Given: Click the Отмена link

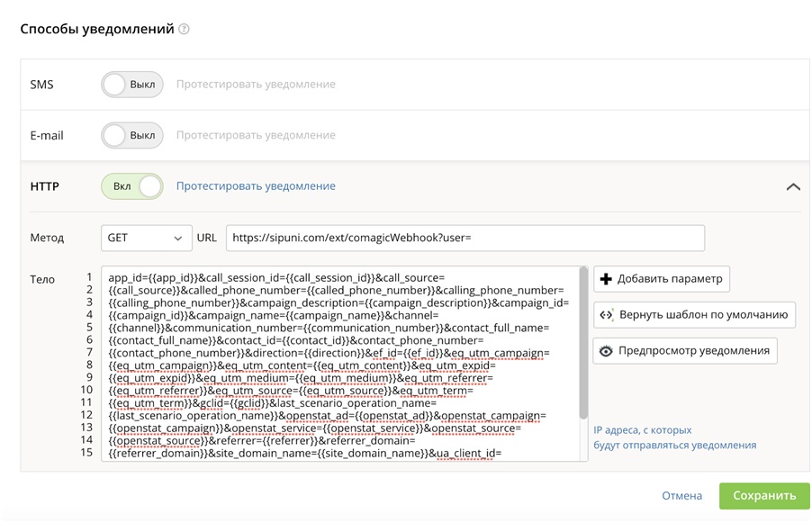Looking at the screenshot, I should click(681, 496).
